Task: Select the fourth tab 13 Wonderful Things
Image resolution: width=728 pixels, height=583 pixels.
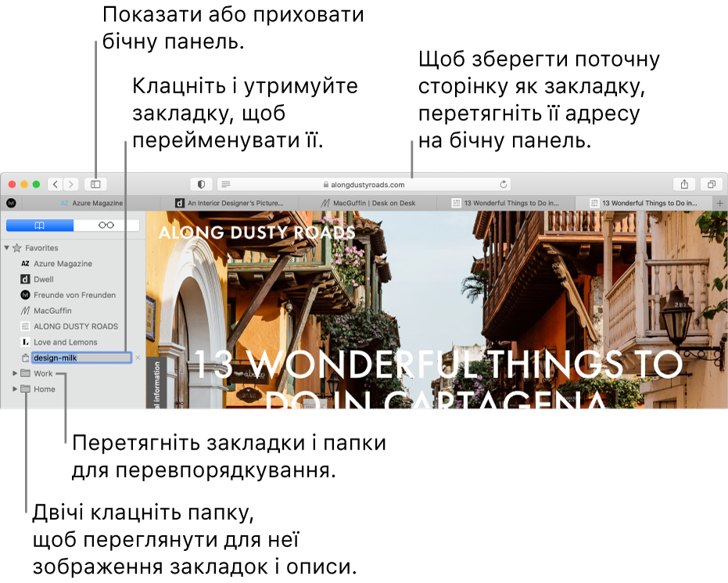Action: click(x=506, y=203)
